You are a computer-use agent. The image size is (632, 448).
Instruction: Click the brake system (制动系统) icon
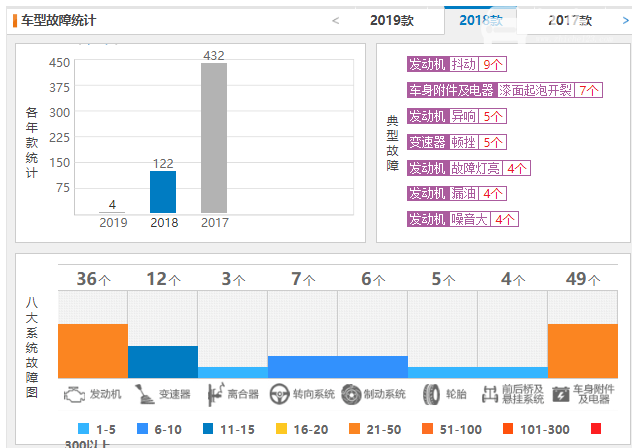[x=351, y=394]
